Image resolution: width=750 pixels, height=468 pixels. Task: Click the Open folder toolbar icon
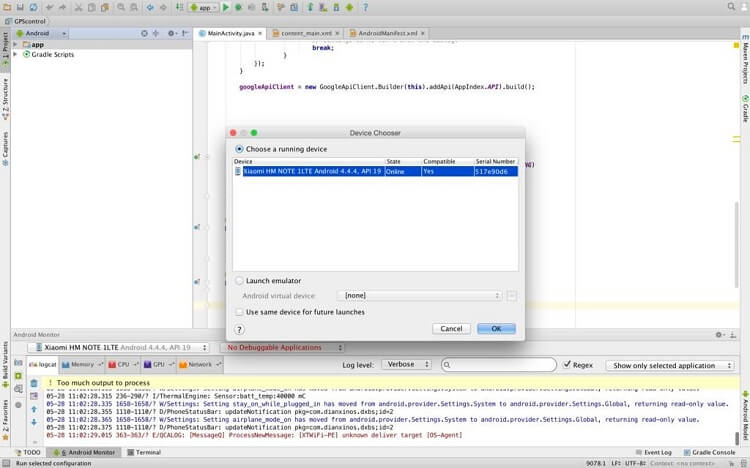pos(7,7)
